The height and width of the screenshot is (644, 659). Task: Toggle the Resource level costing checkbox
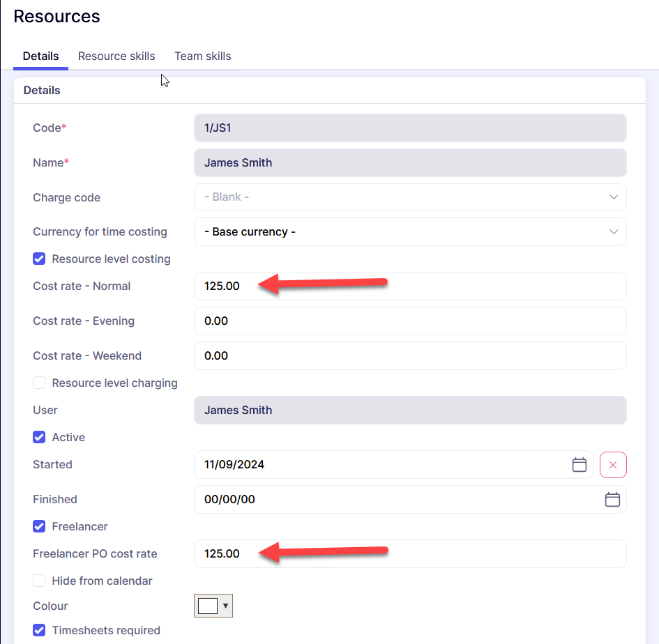(40, 259)
